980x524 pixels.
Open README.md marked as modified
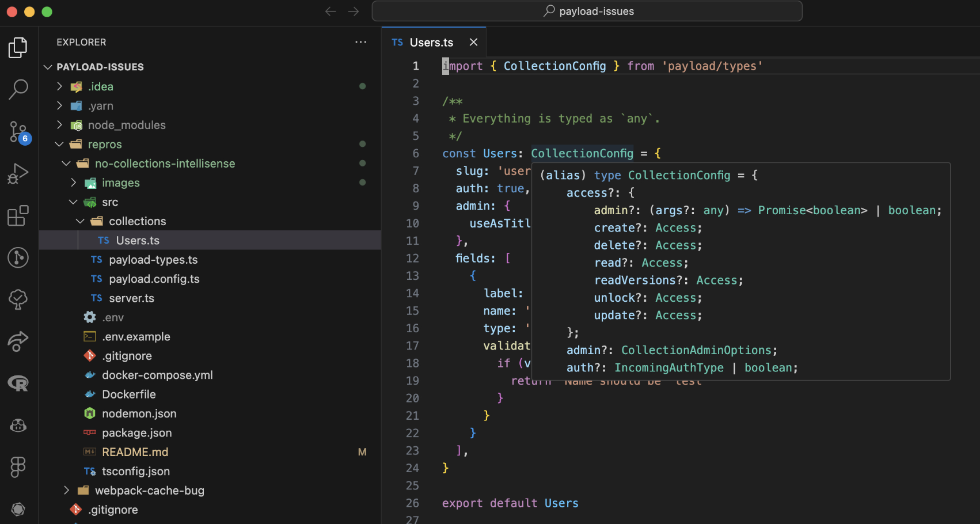tap(135, 451)
